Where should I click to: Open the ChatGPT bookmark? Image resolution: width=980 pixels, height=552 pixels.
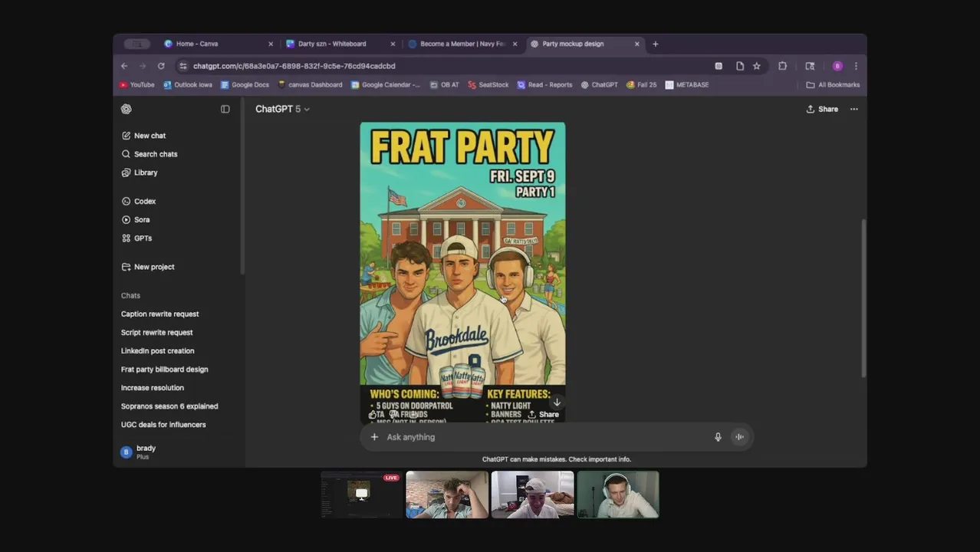coord(599,85)
